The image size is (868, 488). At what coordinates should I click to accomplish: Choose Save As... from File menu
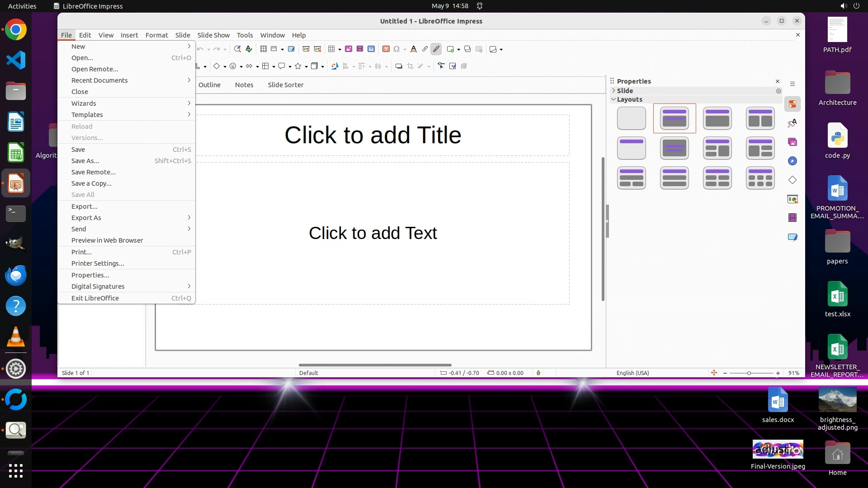tap(85, 161)
